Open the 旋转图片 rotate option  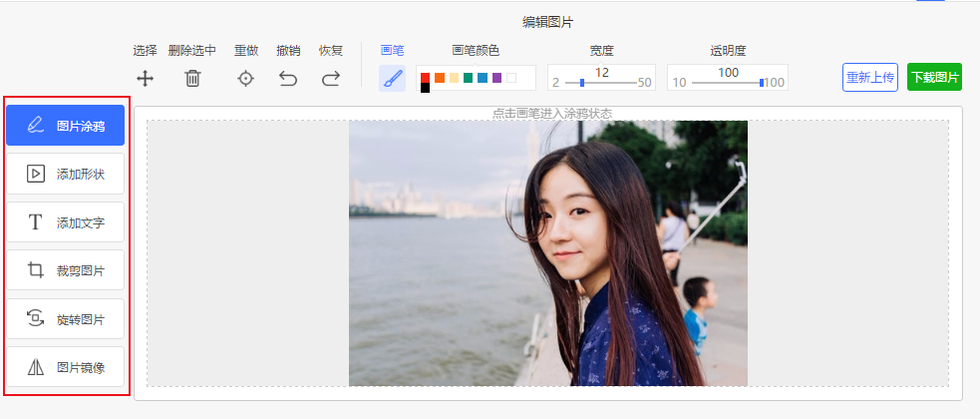pyautogui.click(x=65, y=319)
